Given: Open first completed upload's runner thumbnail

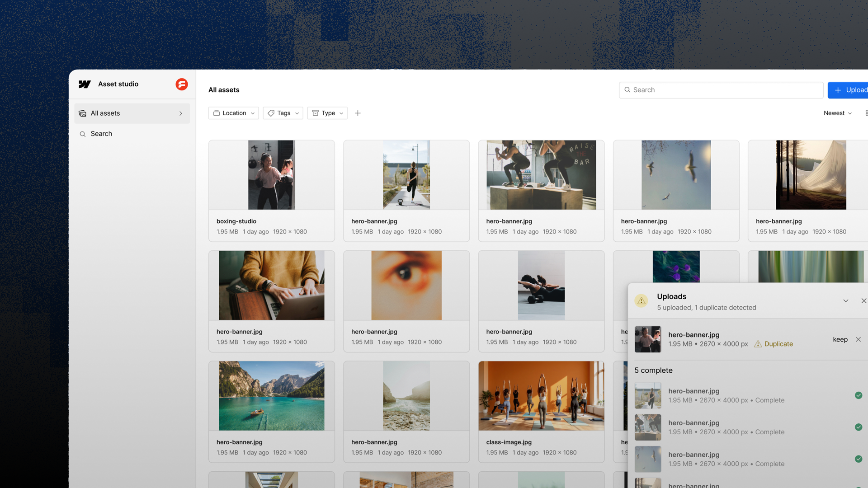Looking at the screenshot, I should coord(648,395).
